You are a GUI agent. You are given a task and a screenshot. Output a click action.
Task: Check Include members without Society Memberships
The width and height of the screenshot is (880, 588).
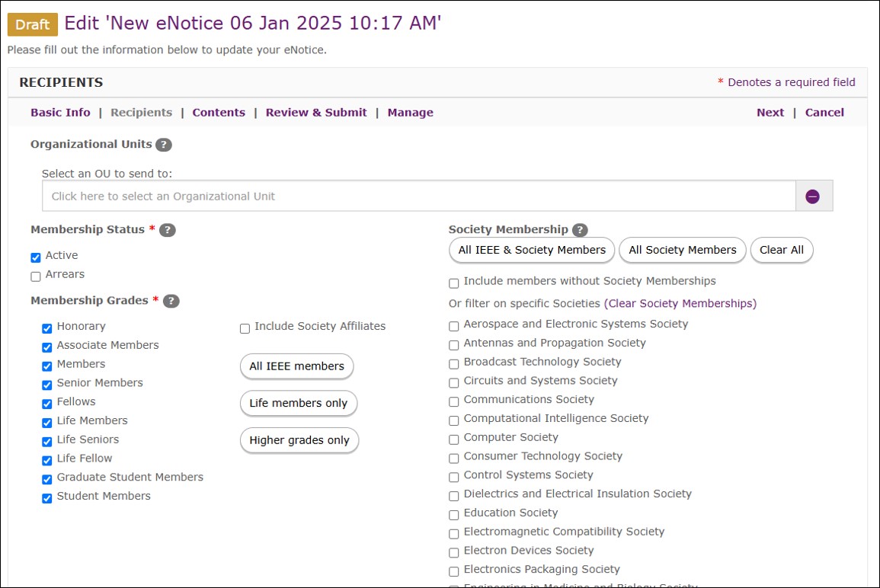454,283
